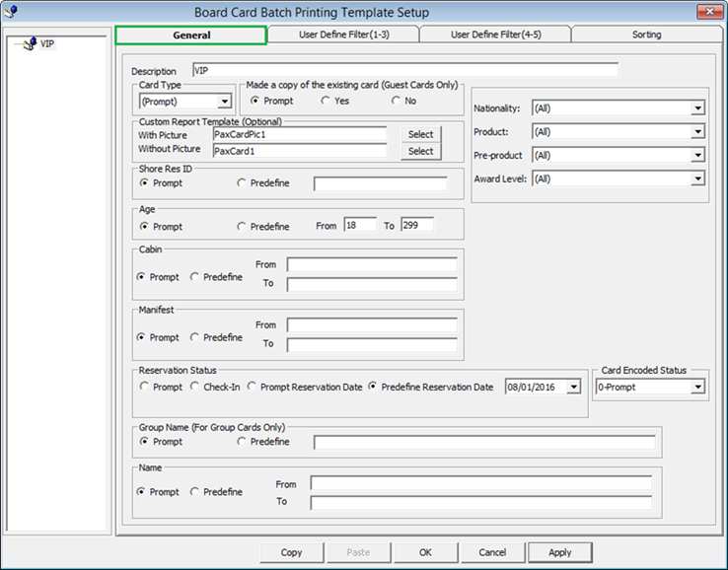
Task: Open the Card Type dropdown
Action: coord(225,102)
